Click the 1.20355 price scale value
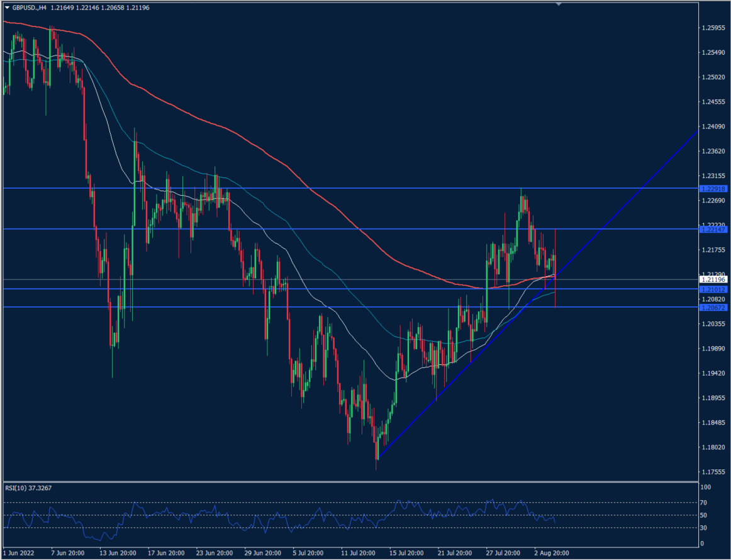 pos(713,323)
